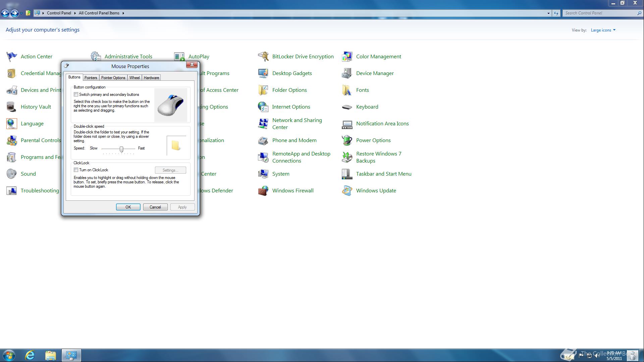The image size is (644, 362).
Task: Open Network and Sharing Center icon
Action: (263, 123)
